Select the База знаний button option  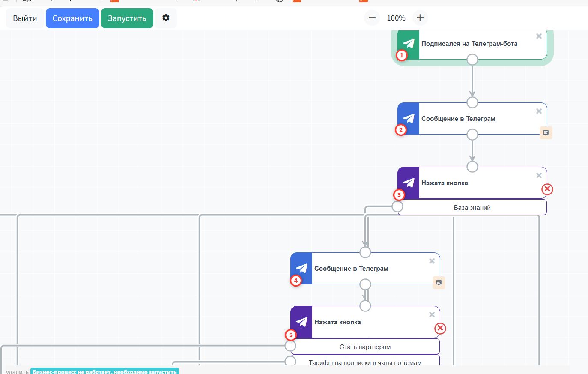tap(472, 207)
